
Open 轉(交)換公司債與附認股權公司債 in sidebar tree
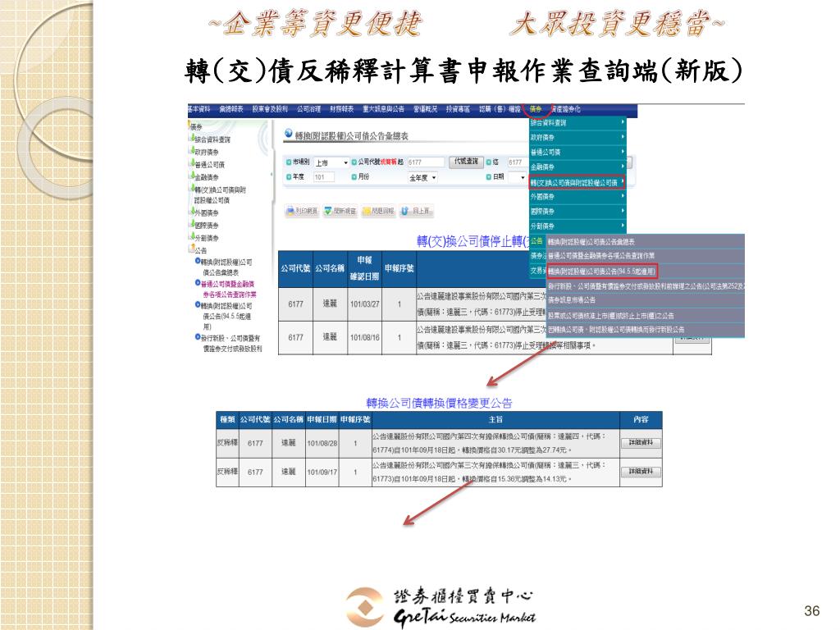pyautogui.click(x=220, y=194)
